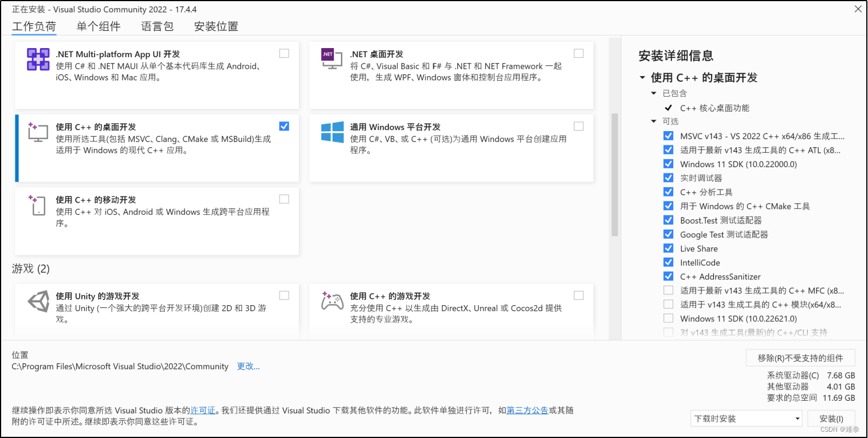868x438 pixels.
Task: Uncheck the C++ ATL for v143 option
Action: coord(668,149)
